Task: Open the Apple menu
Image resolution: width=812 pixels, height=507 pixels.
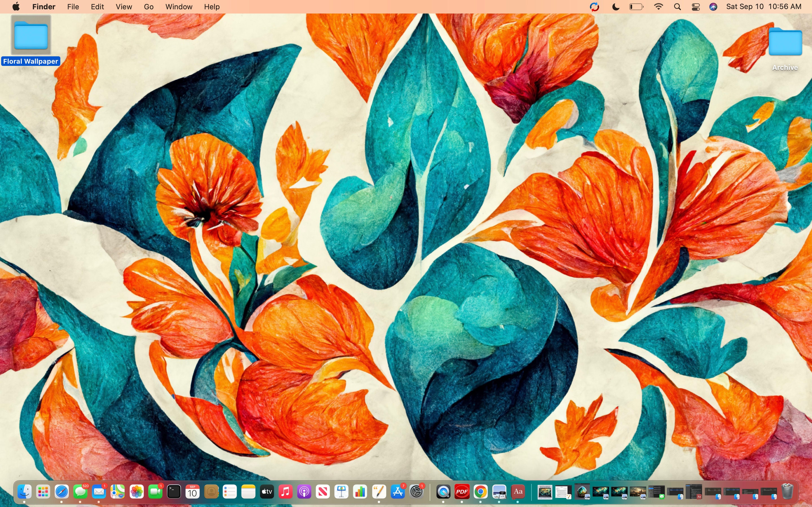Action: click(x=16, y=6)
